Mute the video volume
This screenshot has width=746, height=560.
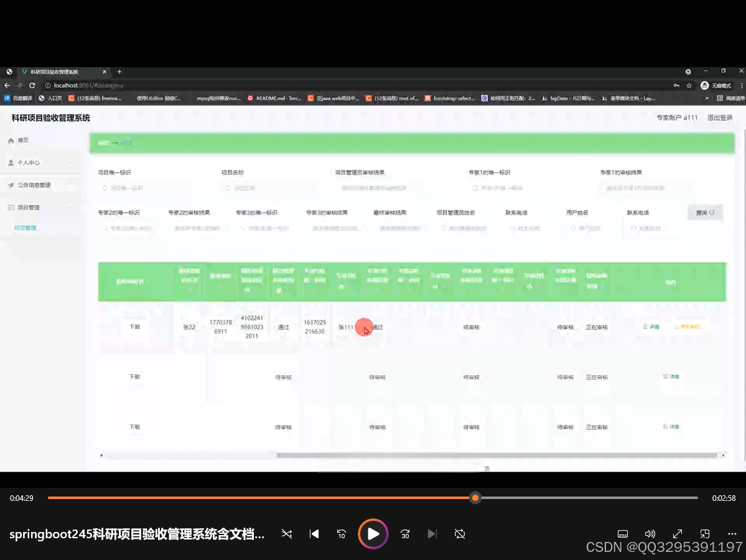point(650,534)
